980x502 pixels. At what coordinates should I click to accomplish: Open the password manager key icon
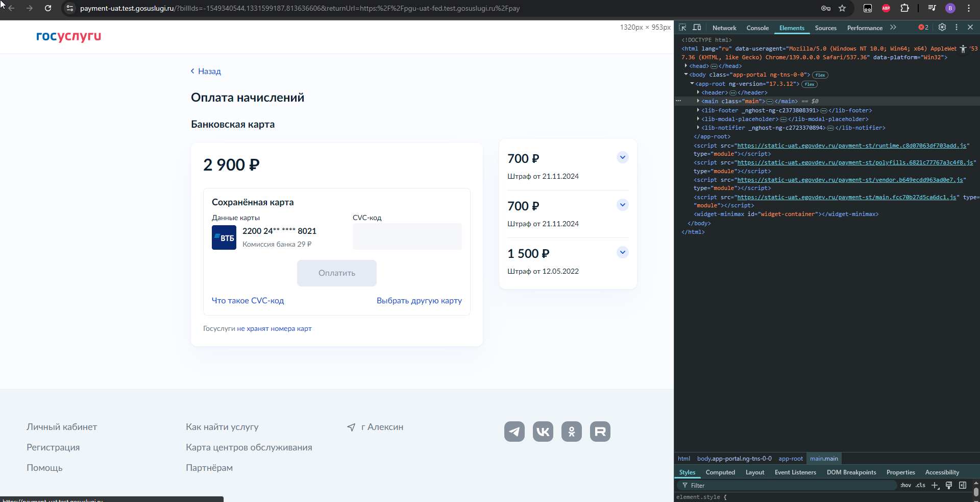coord(826,8)
